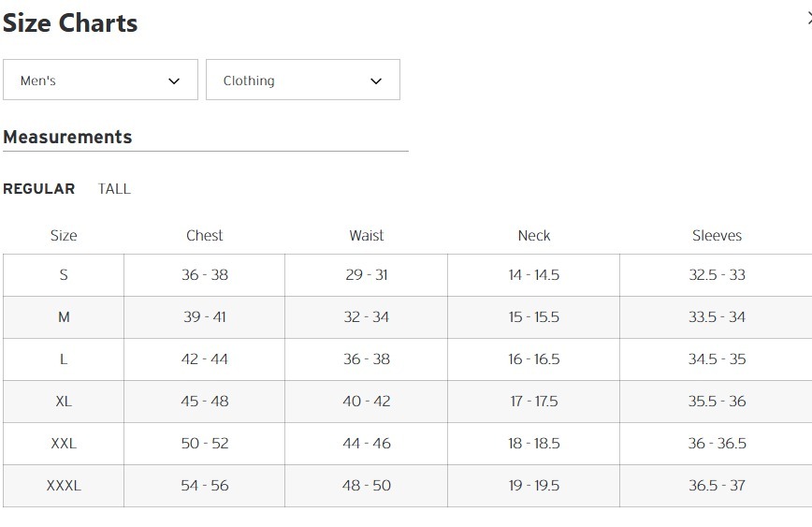
Task: Click the Neck column header
Action: (534, 236)
